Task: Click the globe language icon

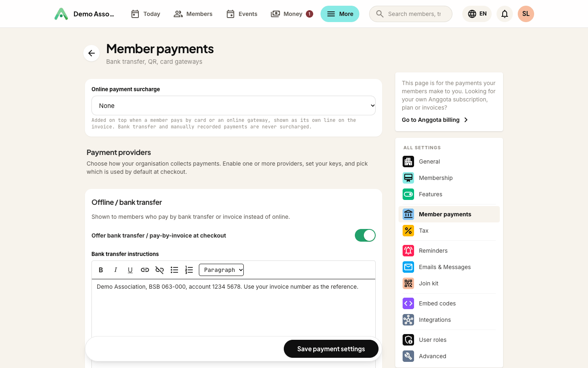Action: pyautogui.click(x=472, y=14)
